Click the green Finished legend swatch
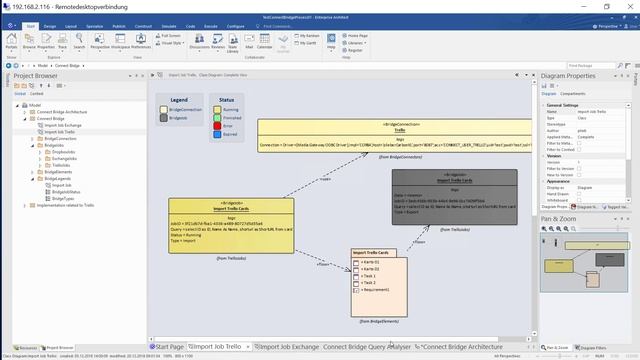The height and width of the screenshot is (360, 640). 217,118
